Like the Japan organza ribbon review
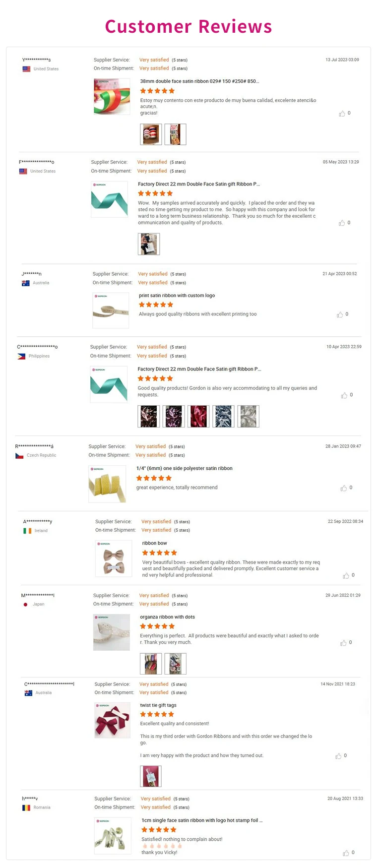 343,643
